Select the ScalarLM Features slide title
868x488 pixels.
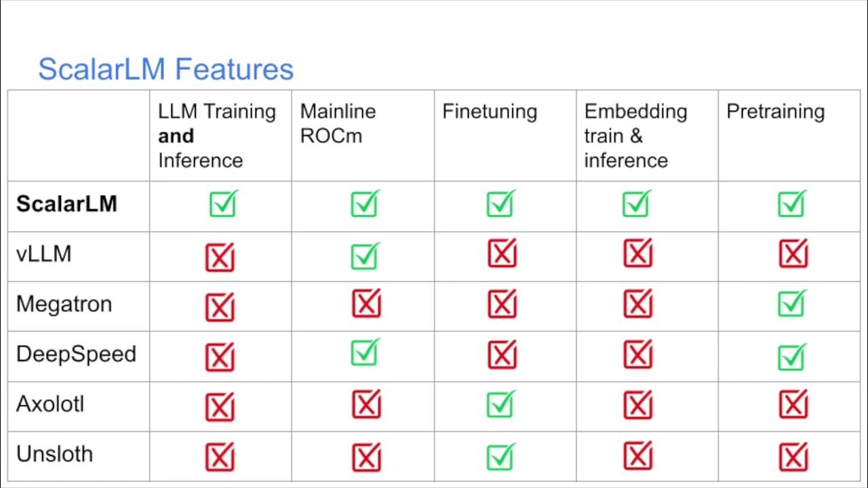coord(165,69)
